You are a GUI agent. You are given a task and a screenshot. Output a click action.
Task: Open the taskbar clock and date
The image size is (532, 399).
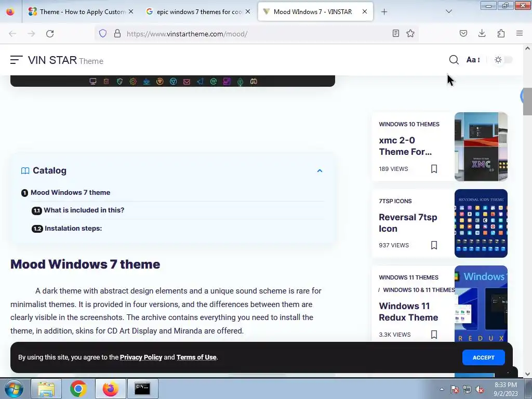pyautogui.click(x=506, y=389)
